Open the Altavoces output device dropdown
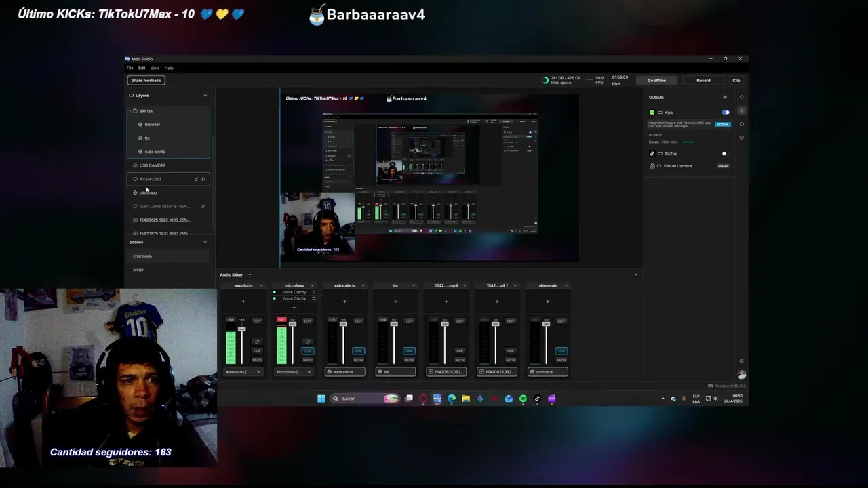 pos(243,372)
